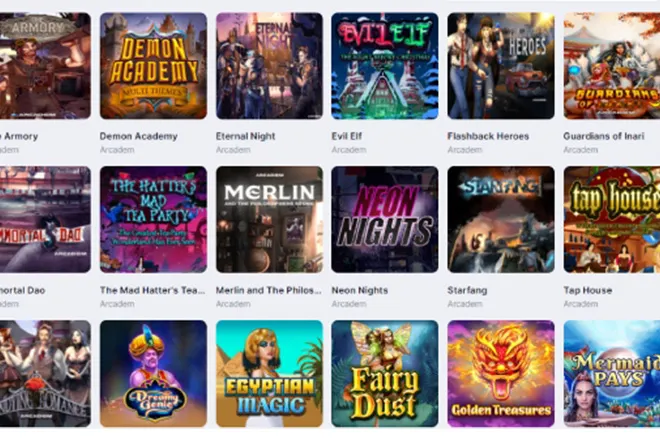This screenshot has width=660, height=438.
Task: Open the Armory game thumbnail
Action: [45, 66]
